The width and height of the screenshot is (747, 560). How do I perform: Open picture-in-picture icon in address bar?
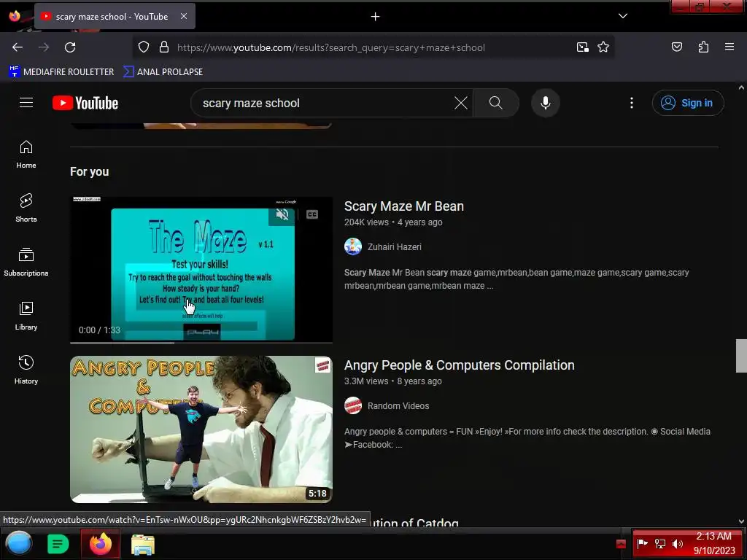pyautogui.click(x=582, y=47)
